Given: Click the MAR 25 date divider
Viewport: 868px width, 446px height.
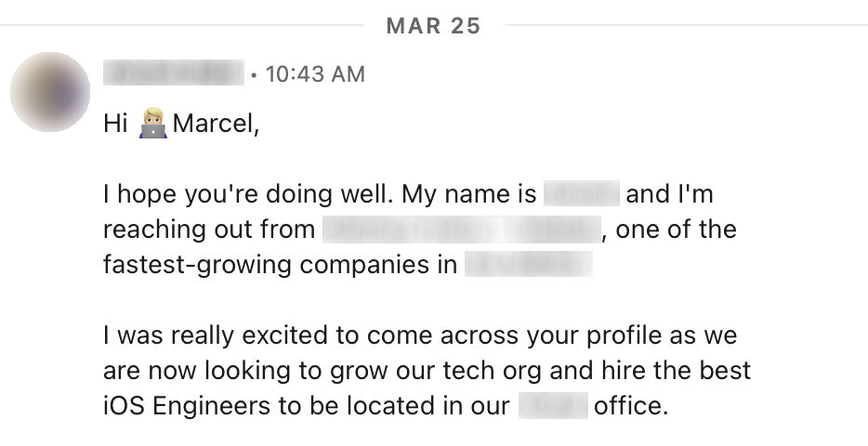Looking at the screenshot, I should click(x=433, y=25).
